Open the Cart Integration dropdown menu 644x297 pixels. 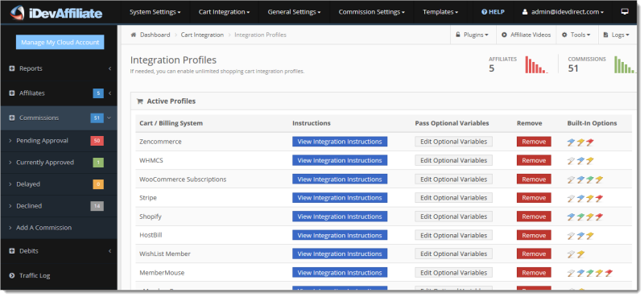click(225, 12)
